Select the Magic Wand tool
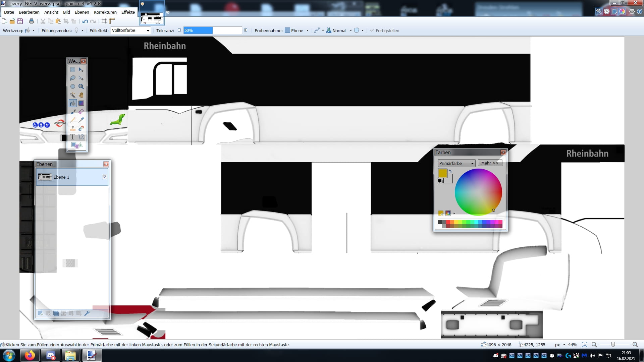This screenshot has width=644, height=362. coord(72,95)
